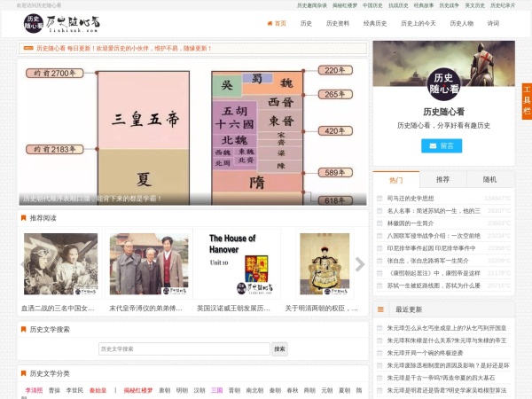This screenshot has height=399, width=532.
Task: Open the 诗词 nav item
Action: pyautogui.click(x=493, y=23)
